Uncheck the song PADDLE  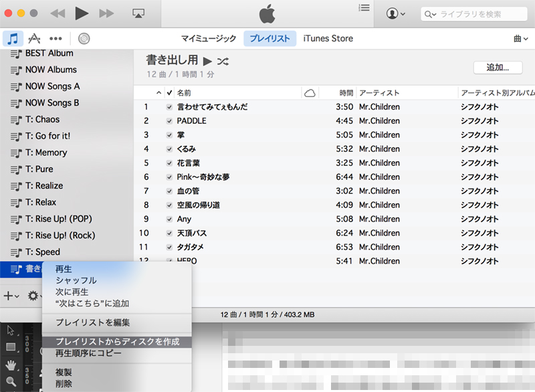(x=169, y=121)
